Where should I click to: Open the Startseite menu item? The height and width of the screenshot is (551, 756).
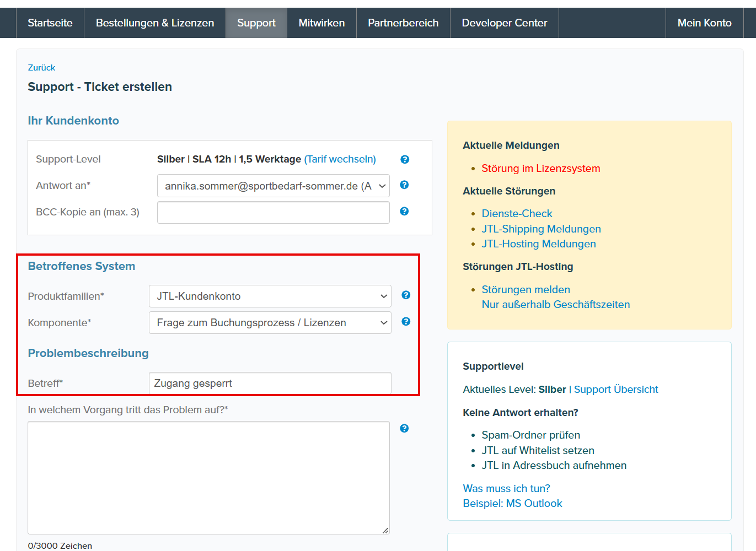point(50,23)
